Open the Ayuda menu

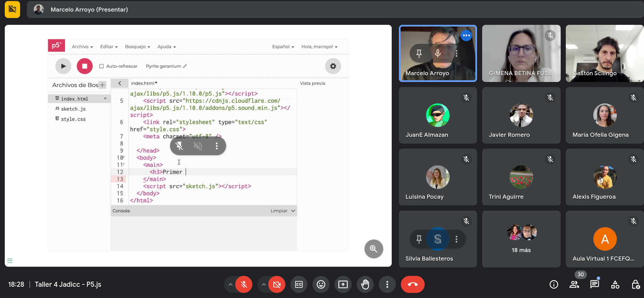tap(167, 47)
